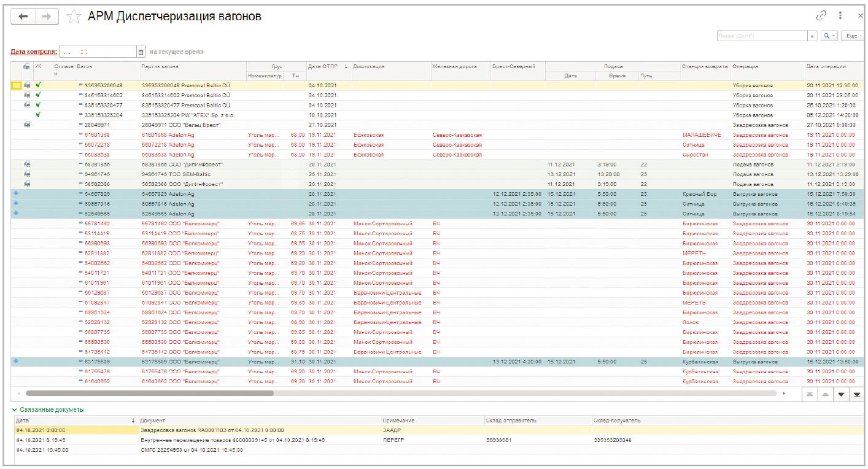Viewport: 868px width, 469px height.
Task: Open calendar picker for Дата контроля
Action: (141, 52)
